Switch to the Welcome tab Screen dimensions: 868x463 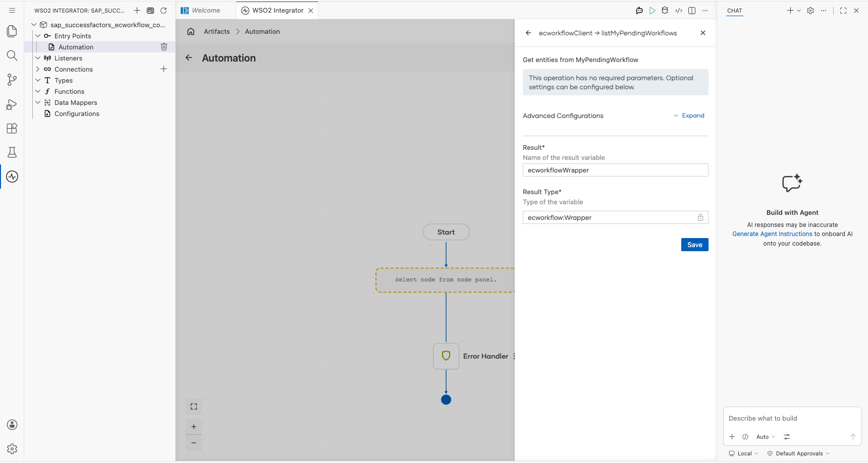coord(206,11)
